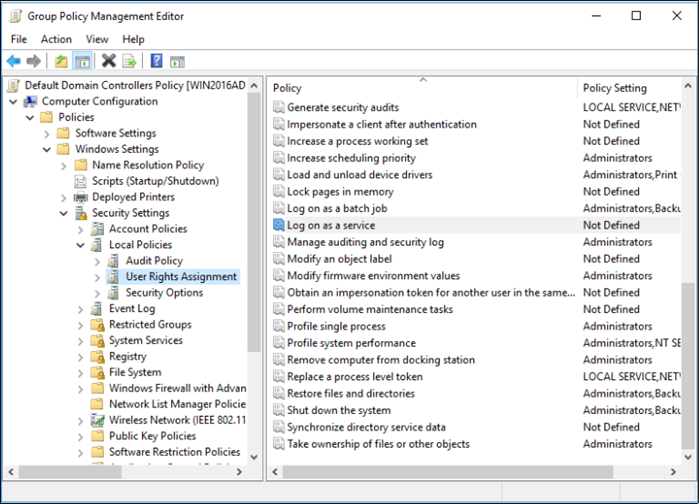Click the Show/Hide Action Pane icon
Image resolution: width=699 pixels, height=504 pixels.
click(x=177, y=61)
